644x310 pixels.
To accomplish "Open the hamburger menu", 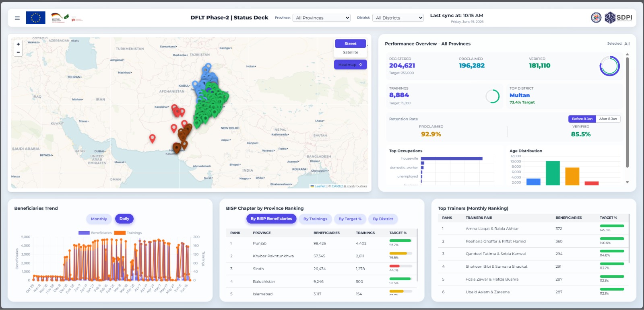I will point(17,18).
